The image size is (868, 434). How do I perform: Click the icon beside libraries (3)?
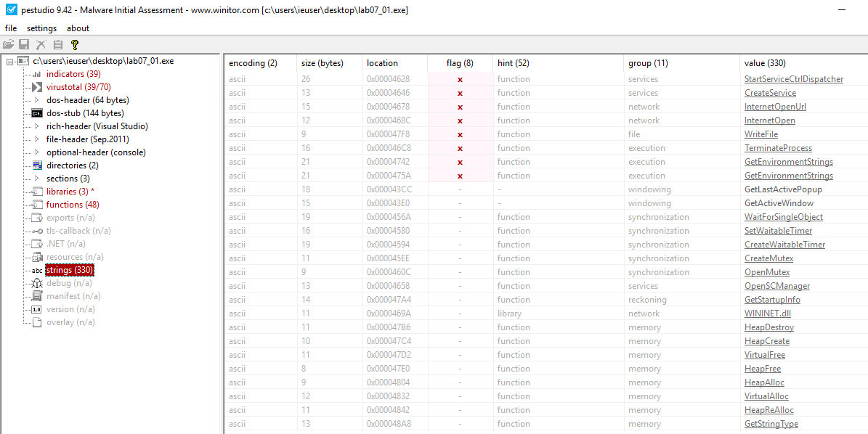tap(36, 192)
